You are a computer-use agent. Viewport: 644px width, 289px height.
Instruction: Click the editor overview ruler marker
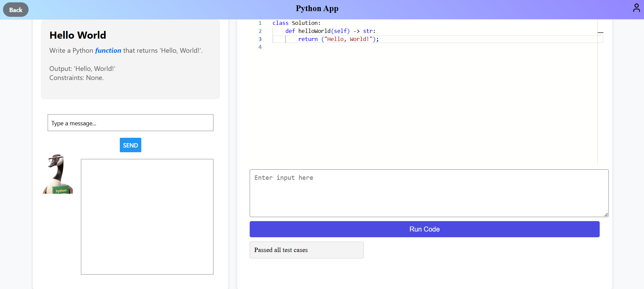pos(600,33)
